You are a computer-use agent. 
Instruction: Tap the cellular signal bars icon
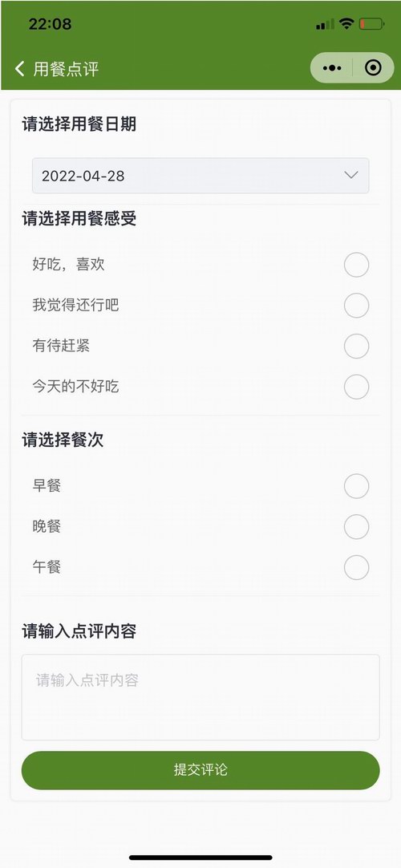(326, 24)
